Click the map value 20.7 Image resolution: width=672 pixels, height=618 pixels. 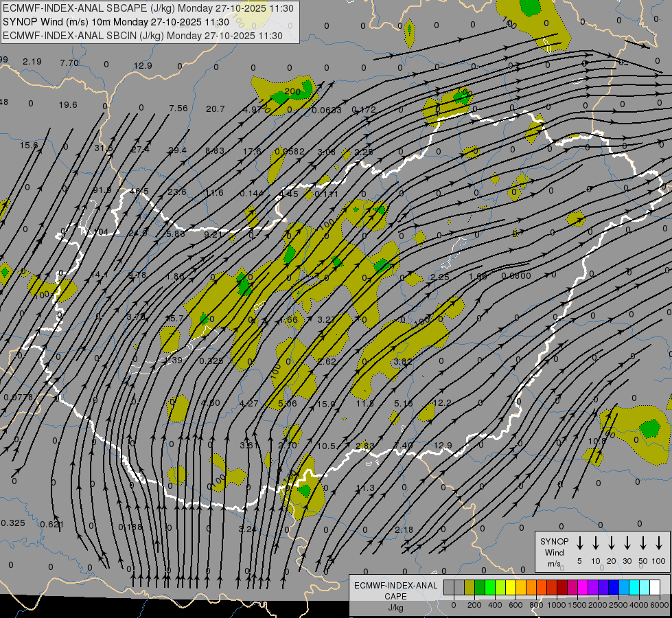[215, 109]
